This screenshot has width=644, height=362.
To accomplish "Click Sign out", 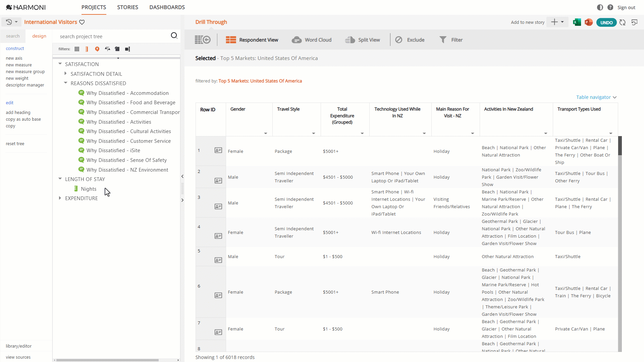I will pyautogui.click(x=626, y=7).
